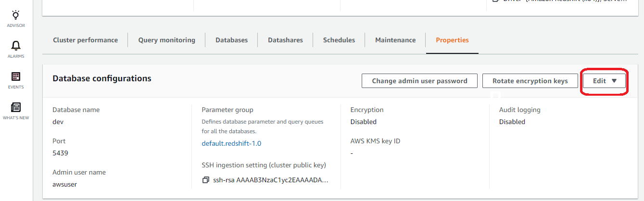The width and height of the screenshot is (644, 201).
Task: Select the Databases tab
Action: tap(231, 40)
